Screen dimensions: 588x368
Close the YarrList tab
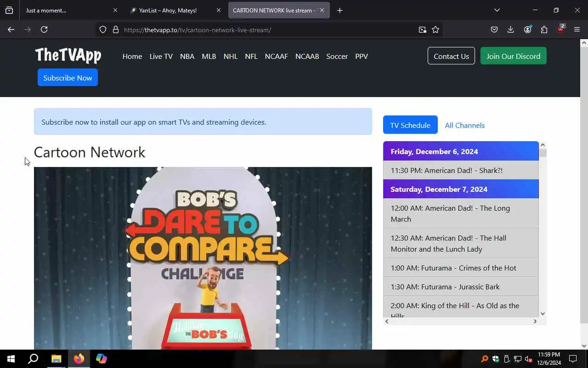pyautogui.click(x=219, y=10)
